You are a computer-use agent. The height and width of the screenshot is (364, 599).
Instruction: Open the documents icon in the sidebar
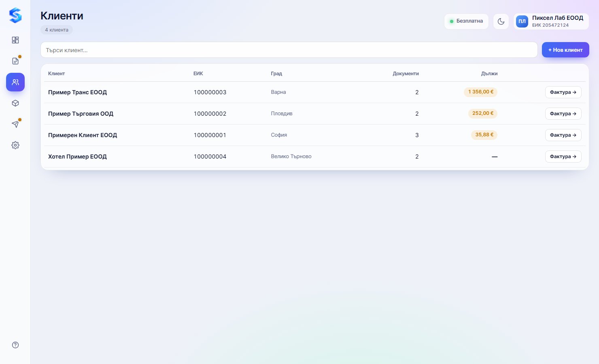tap(15, 61)
